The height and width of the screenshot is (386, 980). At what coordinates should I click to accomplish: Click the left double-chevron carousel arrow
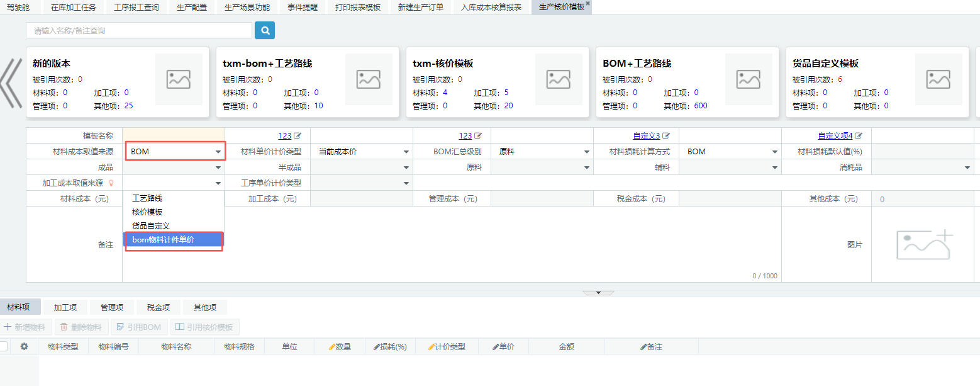click(12, 82)
